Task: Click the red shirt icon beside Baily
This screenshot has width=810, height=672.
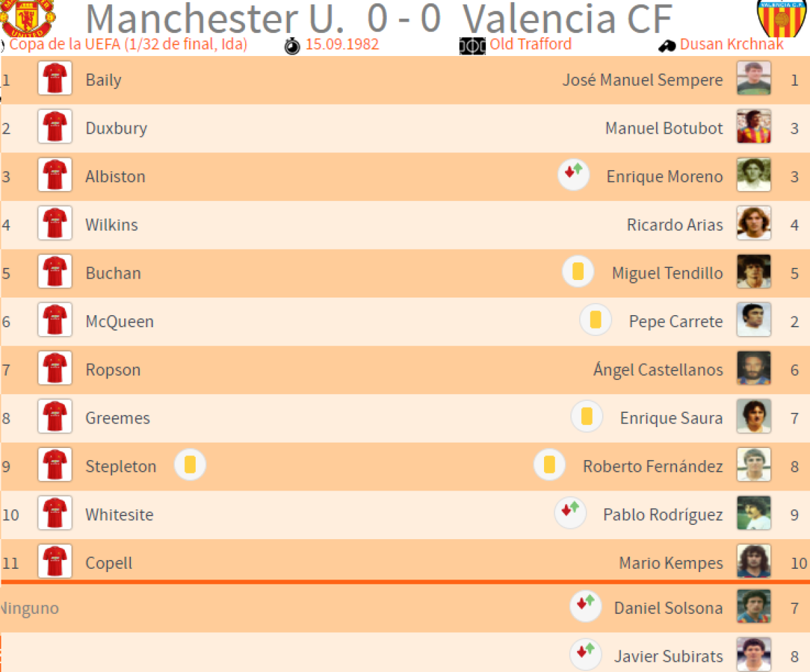Action: click(55, 79)
